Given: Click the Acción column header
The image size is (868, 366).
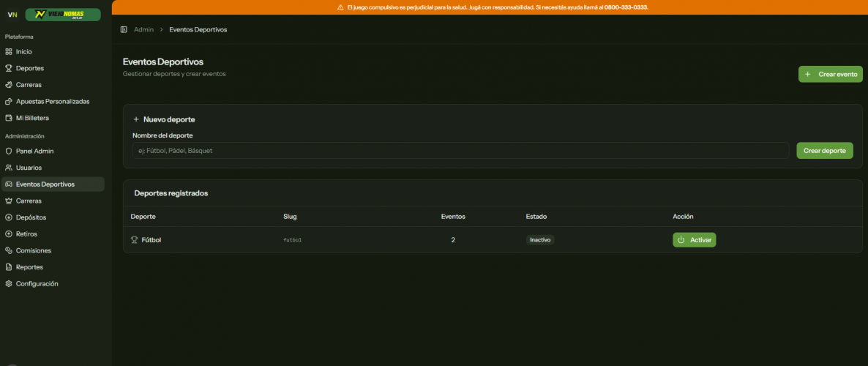Looking at the screenshot, I should click(683, 216).
